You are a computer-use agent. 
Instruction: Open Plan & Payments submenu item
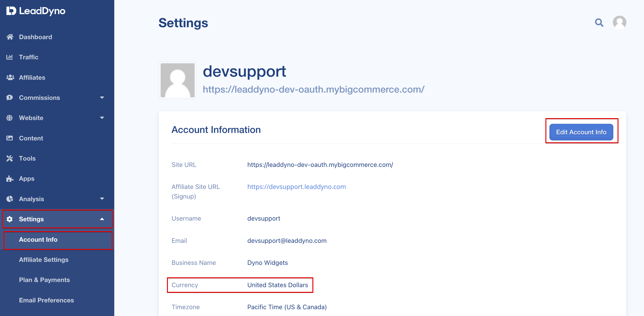[x=44, y=280]
